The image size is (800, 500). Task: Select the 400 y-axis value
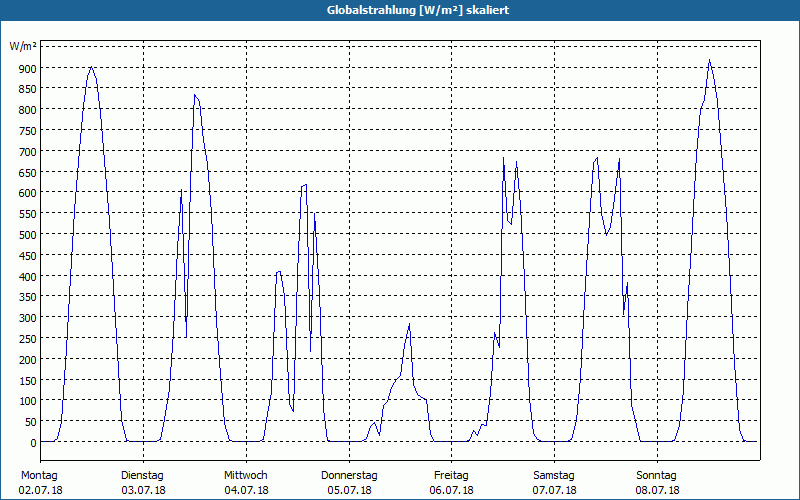tap(28, 277)
